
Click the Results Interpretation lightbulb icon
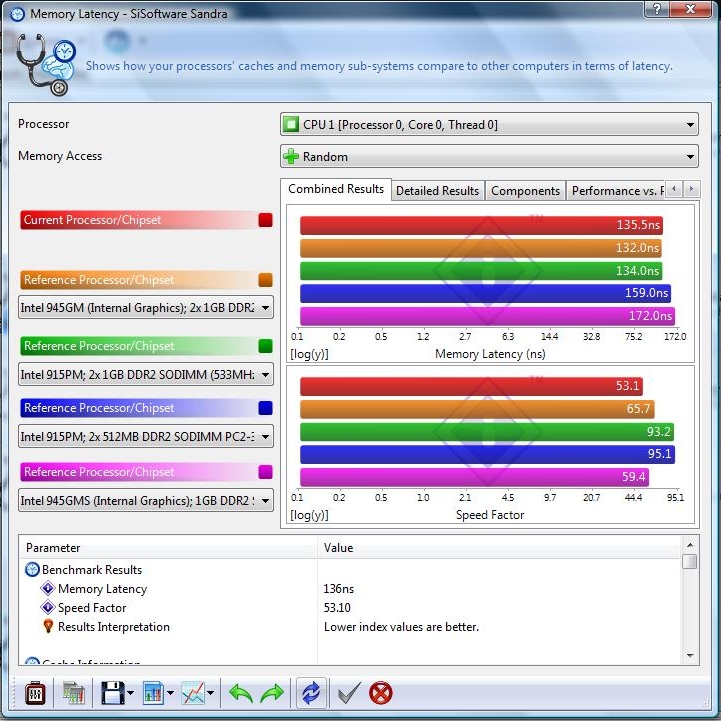(x=48, y=626)
